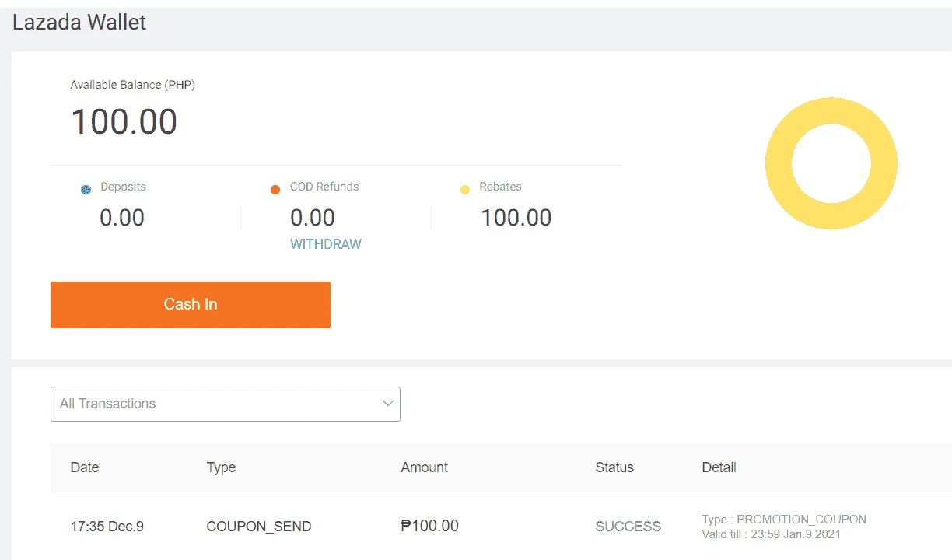Click the WITHDRAW link under COD Refunds
The image size is (952, 560).
click(326, 244)
